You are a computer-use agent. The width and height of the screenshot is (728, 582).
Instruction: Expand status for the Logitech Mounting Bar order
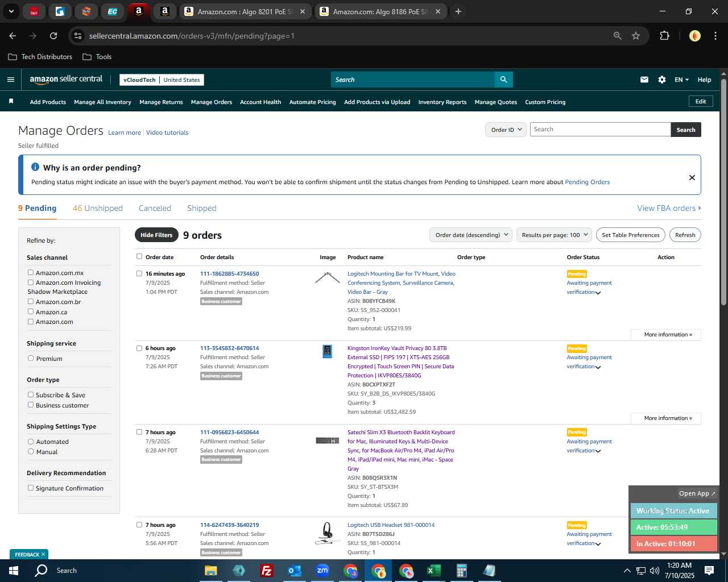click(x=598, y=293)
